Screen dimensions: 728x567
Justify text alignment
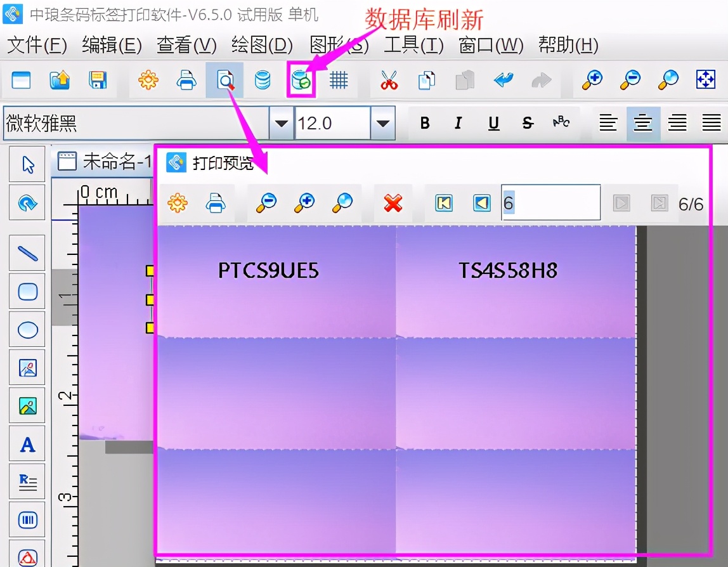pos(712,123)
